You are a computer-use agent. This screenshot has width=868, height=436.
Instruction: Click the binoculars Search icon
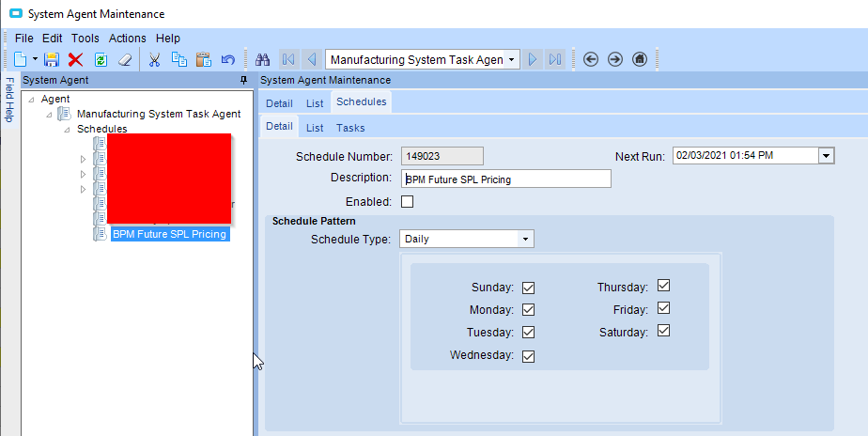coord(262,59)
